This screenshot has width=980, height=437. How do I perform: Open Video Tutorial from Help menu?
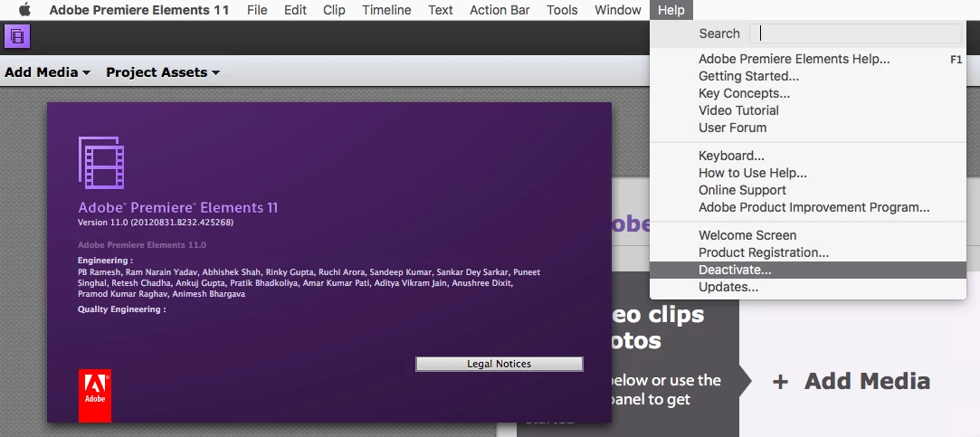coord(808,110)
